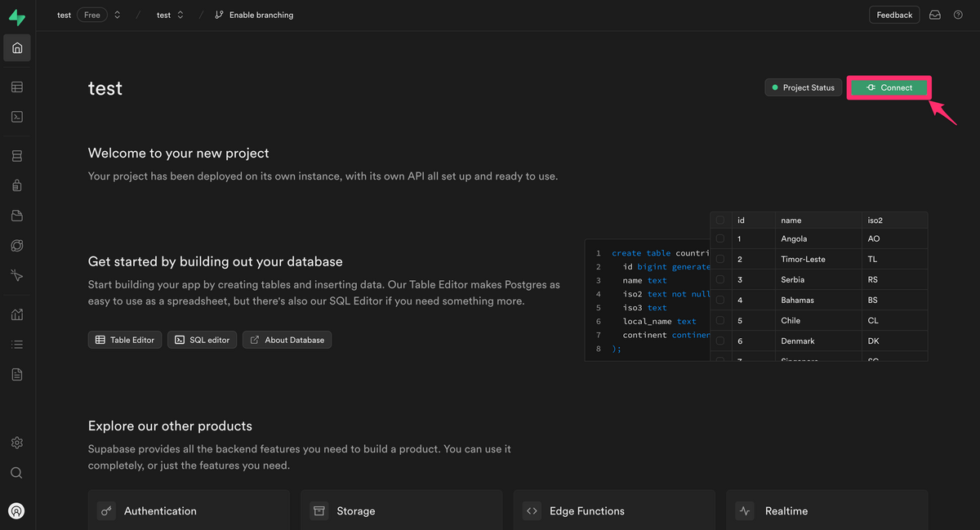
Task: Open the Table Editor sidebar icon
Action: pos(17,87)
